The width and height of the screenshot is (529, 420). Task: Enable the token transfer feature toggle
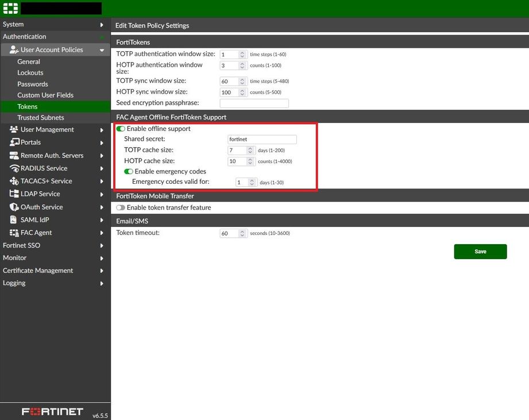tap(121, 207)
